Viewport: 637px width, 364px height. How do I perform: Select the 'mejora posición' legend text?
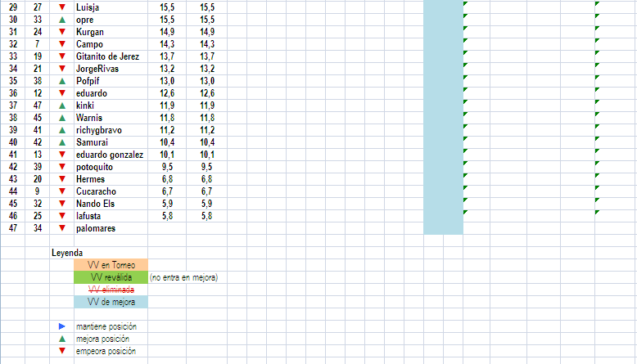[x=102, y=339]
